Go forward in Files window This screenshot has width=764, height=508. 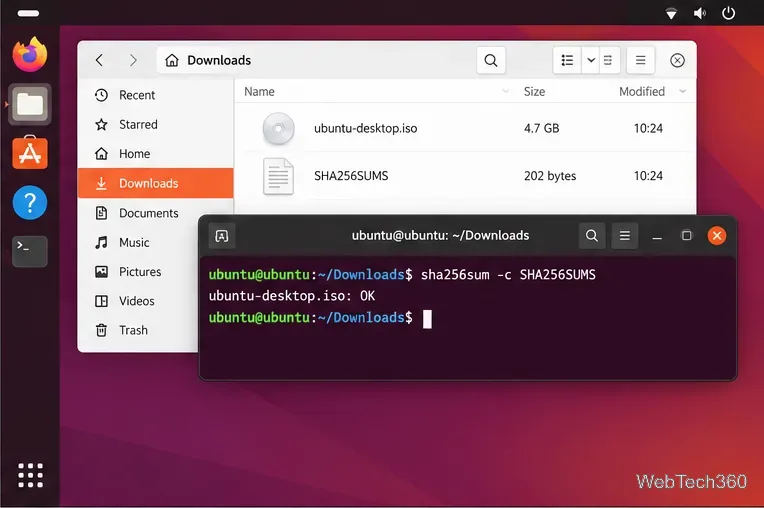[133, 60]
